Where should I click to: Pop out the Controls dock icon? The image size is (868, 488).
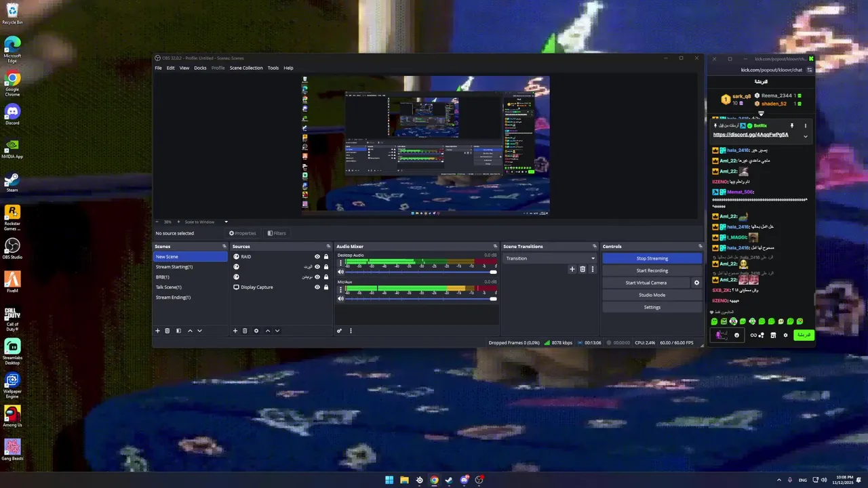tap(701, 247)
